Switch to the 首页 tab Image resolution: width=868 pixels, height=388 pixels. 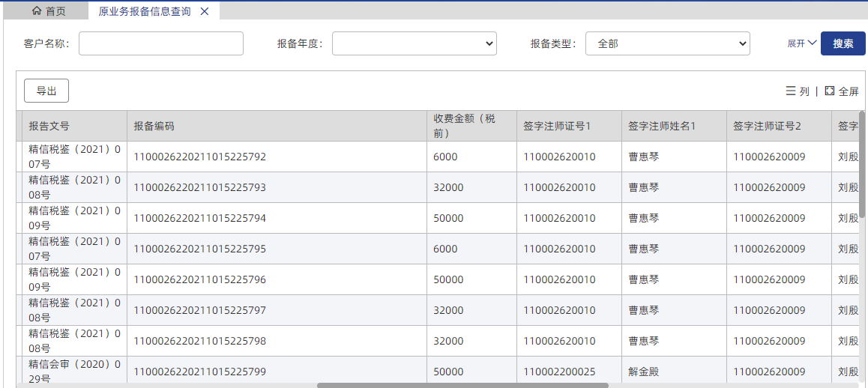click(49, 11)
